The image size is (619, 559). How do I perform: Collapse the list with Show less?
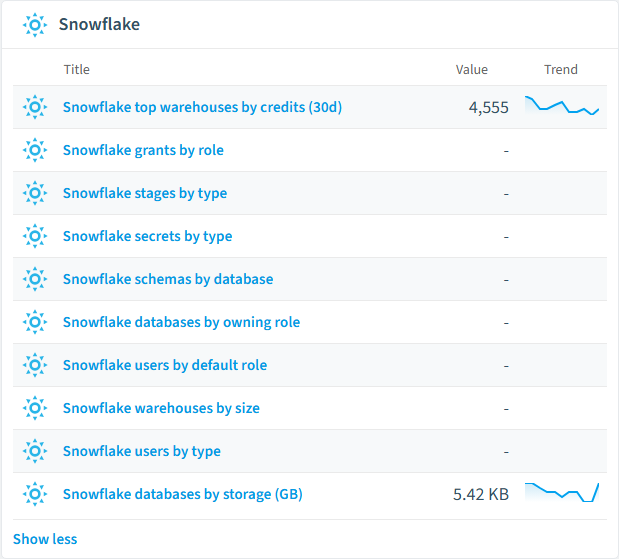coord(45,539)
